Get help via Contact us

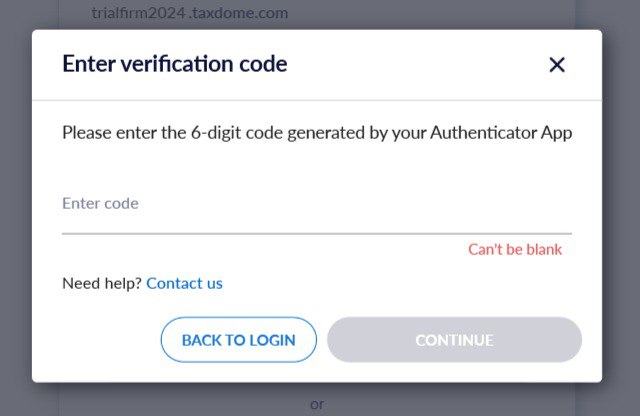[x=184, y=283]
